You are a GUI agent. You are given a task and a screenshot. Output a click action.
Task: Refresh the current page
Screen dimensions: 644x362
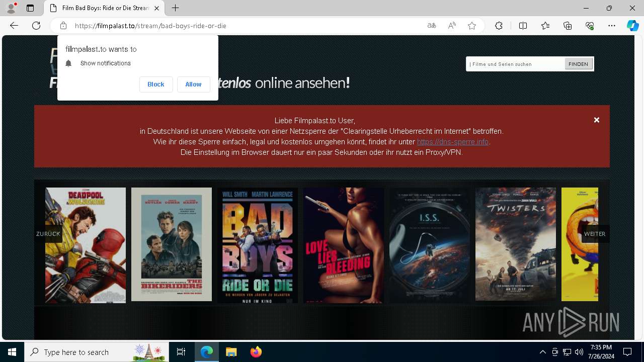tap(36, 26)
